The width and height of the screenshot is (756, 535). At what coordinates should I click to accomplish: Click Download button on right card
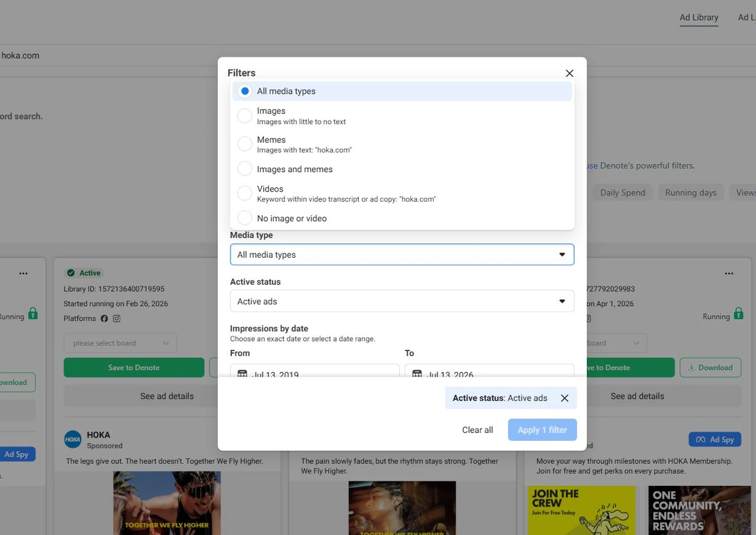(710, 367)
